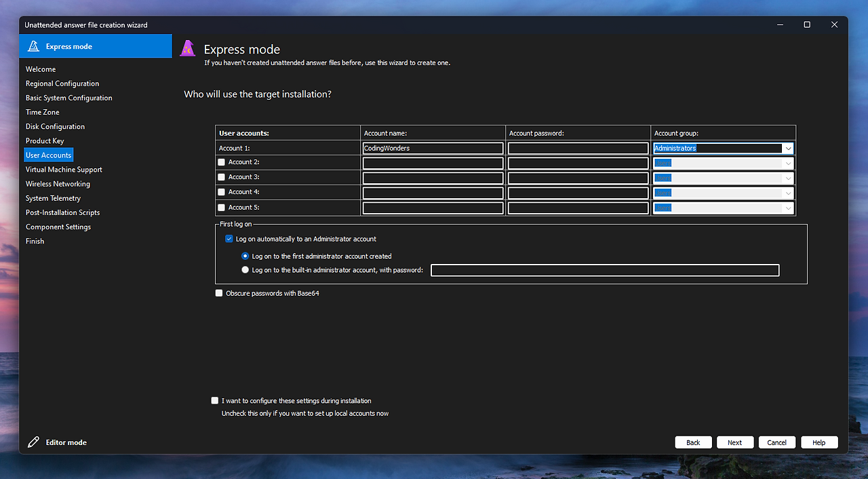Close the answer file wizard window
Screen dimensions: 868x479
[835, 24]
